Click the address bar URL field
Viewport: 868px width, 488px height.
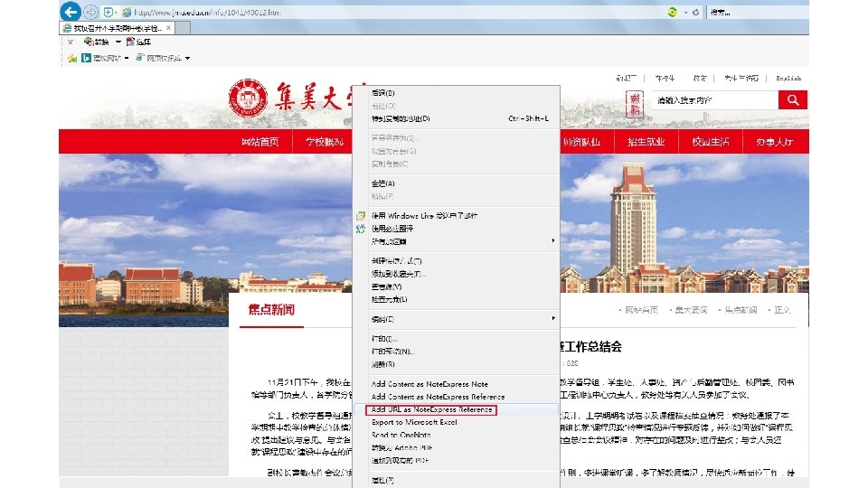(x=388, y=12)
